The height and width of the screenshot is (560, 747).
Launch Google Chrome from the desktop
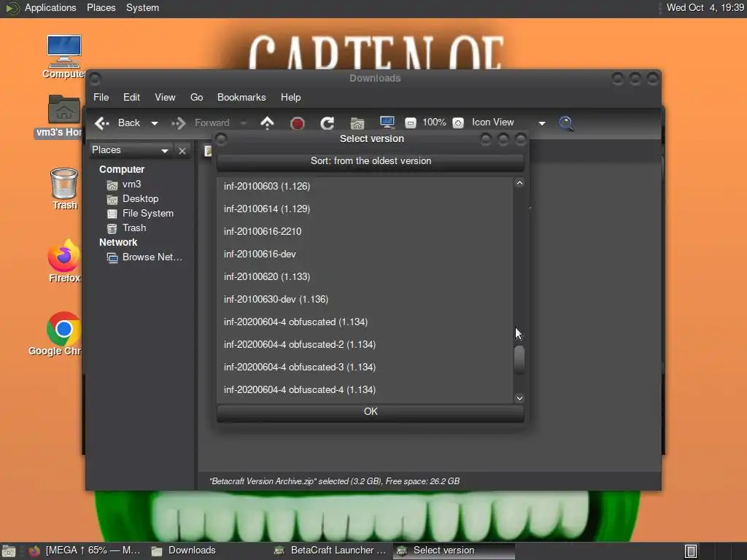click(x=63, y=334)
